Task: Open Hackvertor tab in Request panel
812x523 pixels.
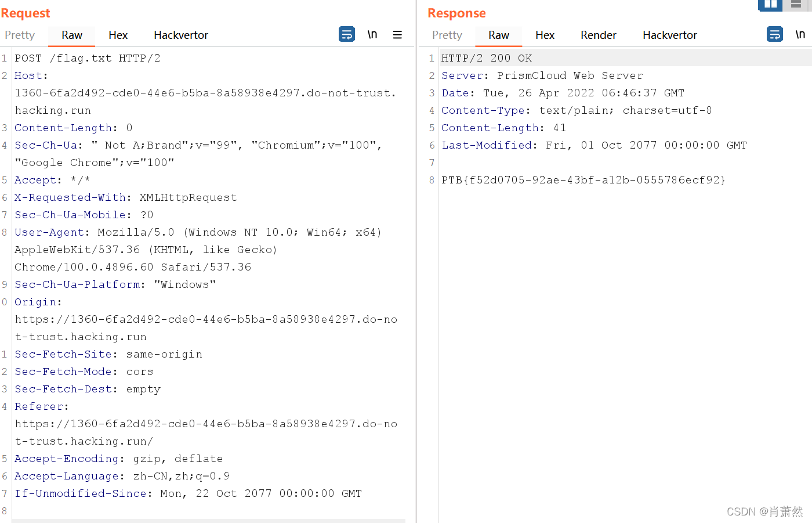Action: pyautogui.click(x=181, y=35)
